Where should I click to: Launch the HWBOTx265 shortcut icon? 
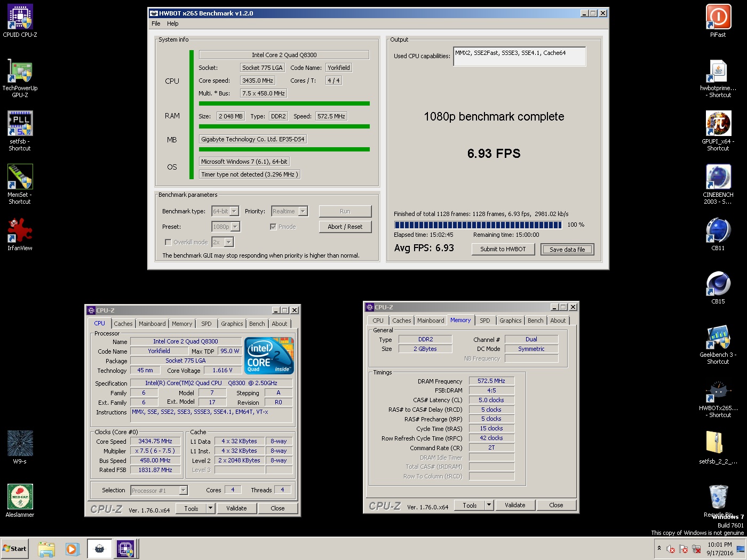[718, 397]
